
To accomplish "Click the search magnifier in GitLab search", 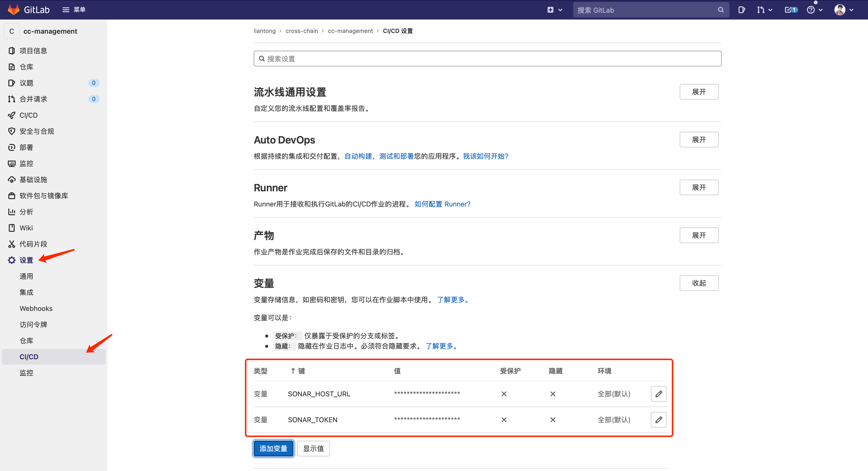I will click(x=720, y=10).
